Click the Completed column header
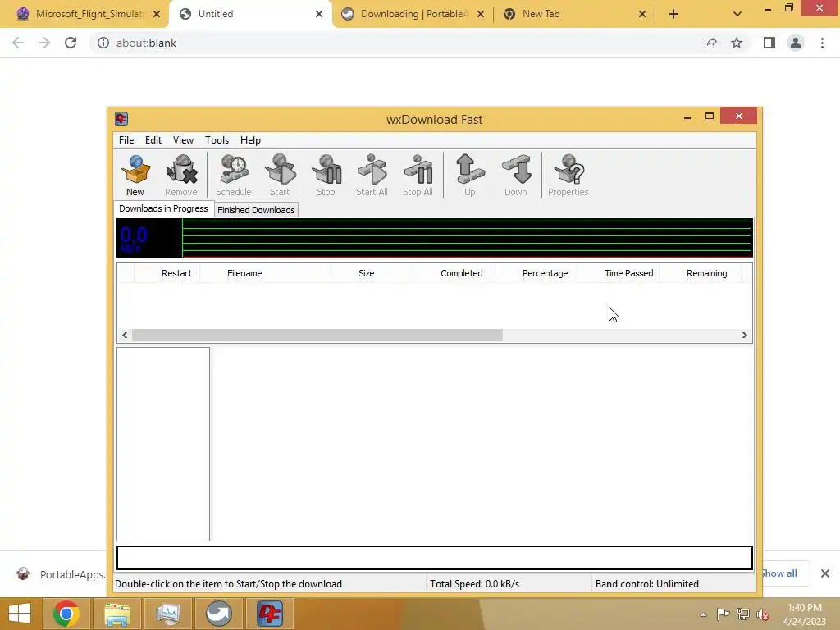Viewport: 840px width, 630px height. 454,273
